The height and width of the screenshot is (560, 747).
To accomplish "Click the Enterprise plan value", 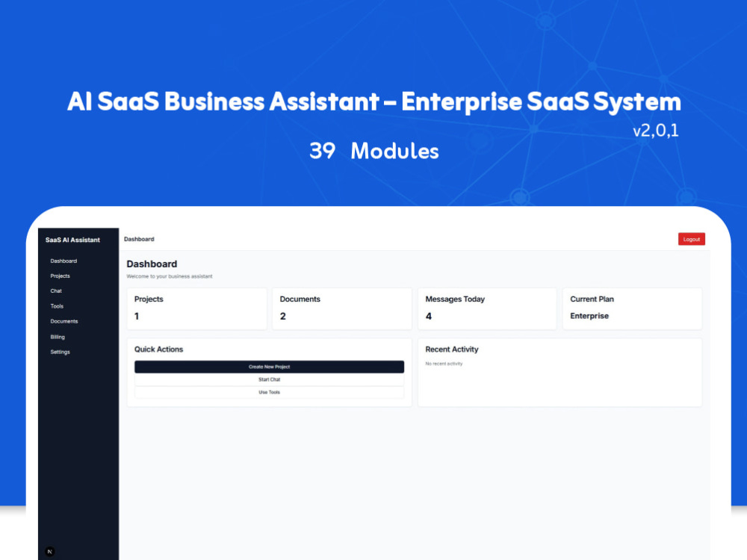I will pos(589,316).
